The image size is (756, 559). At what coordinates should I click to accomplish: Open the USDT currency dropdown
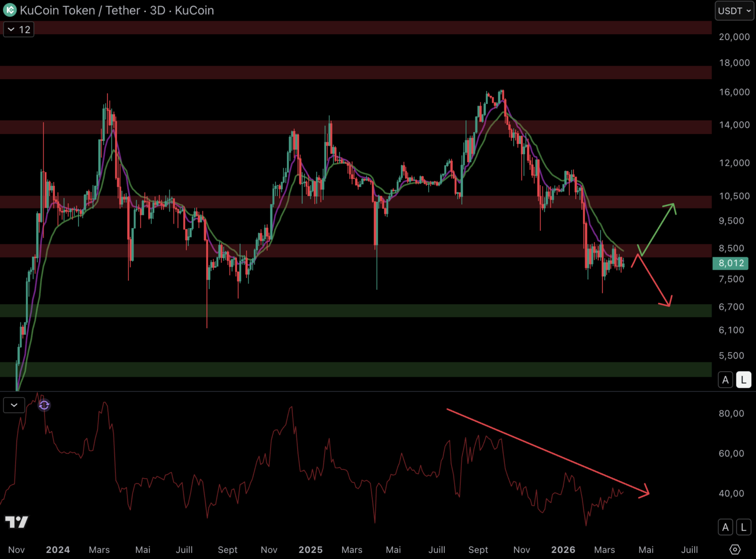tap(734, 11)
